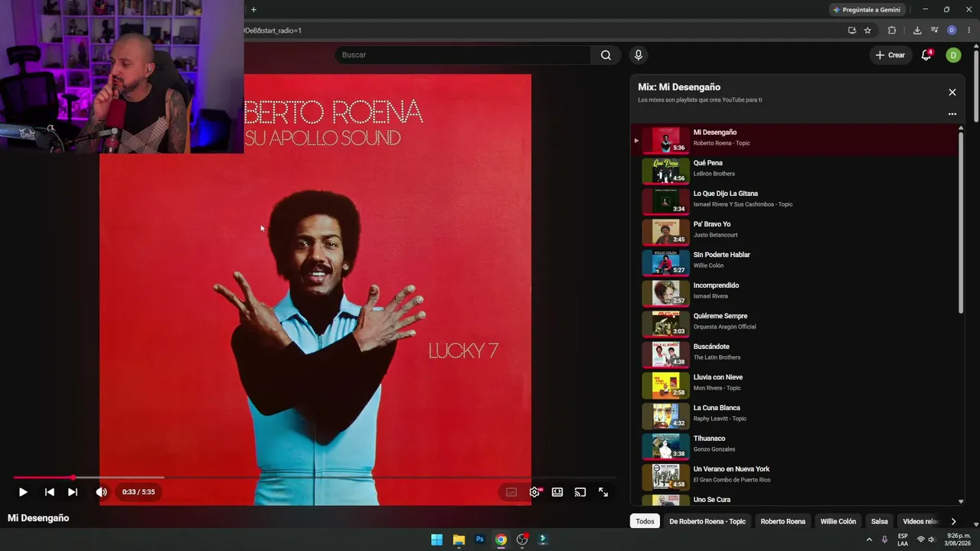Play Quiéreme Sempre by Orquesta Aragón
The height and width of the screenshot is (551, 980).
tap(795, 324)
